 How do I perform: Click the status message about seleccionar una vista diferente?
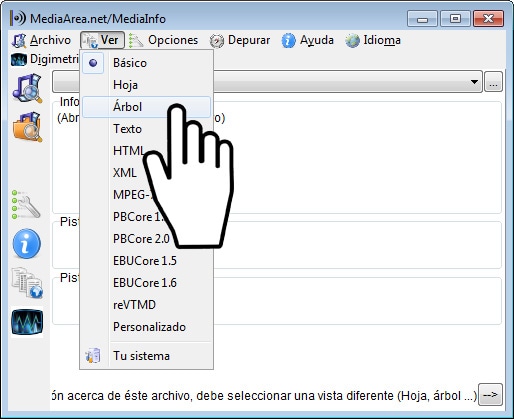coord(264,396)
